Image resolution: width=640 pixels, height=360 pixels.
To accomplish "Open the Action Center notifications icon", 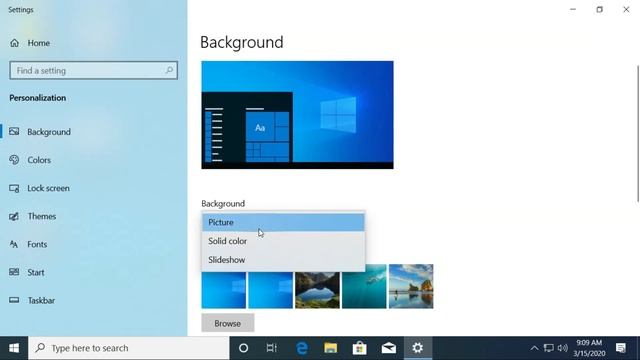I will click(621, 348).
